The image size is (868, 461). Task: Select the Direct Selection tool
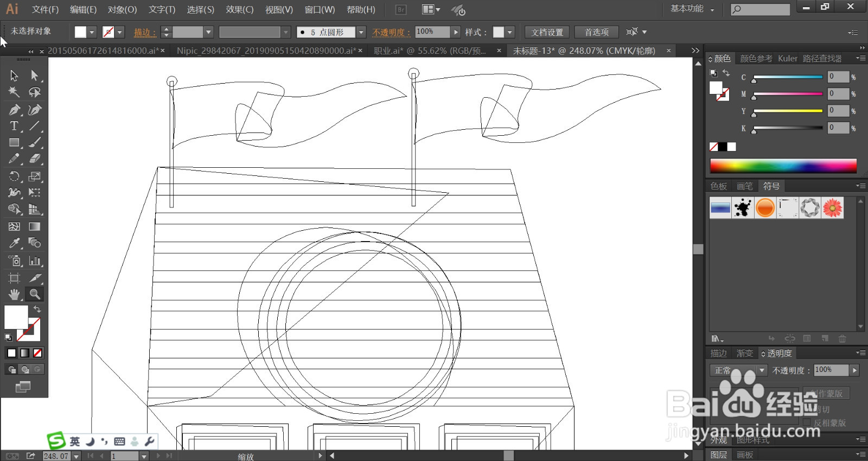pos(35,75)
